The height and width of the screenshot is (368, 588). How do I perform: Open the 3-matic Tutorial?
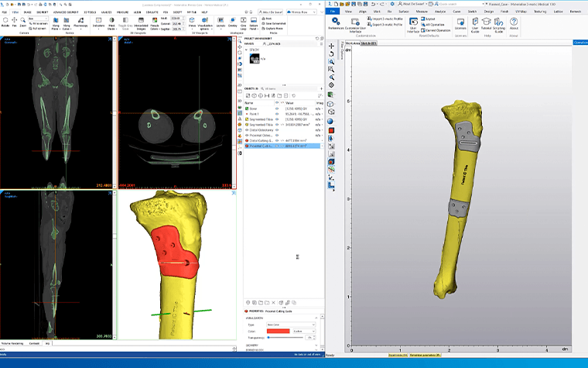pyautogui.click(x=486, y=23)
